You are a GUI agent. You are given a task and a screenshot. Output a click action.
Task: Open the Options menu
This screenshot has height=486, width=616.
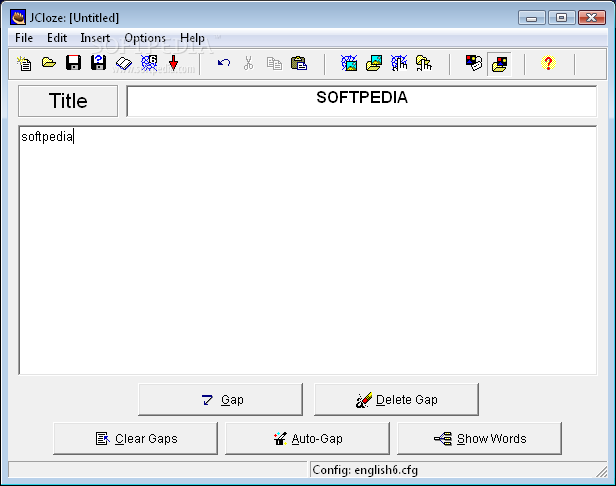pos(145,38)
